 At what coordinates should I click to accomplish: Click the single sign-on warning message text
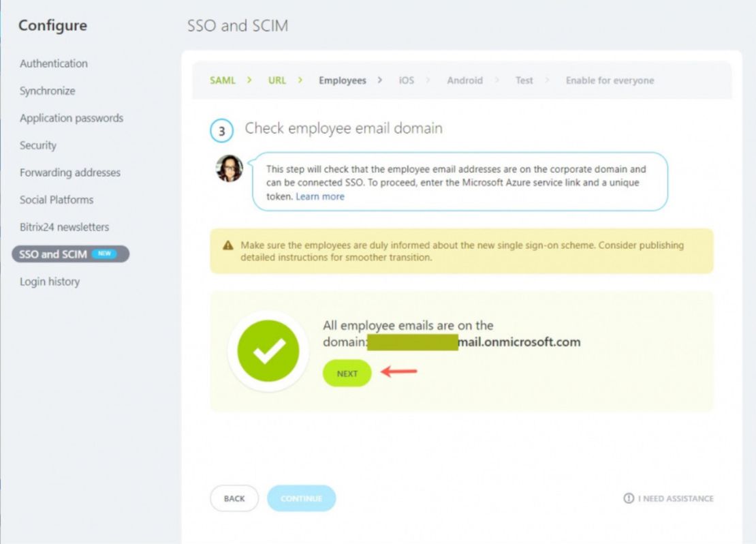462,251
